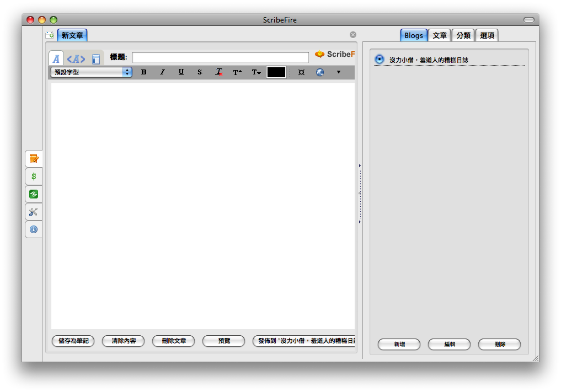The height and width of the screenshot is (392, 561).
Task: Click the toolbar toggle pill in title bar
Action: (529, 20)
